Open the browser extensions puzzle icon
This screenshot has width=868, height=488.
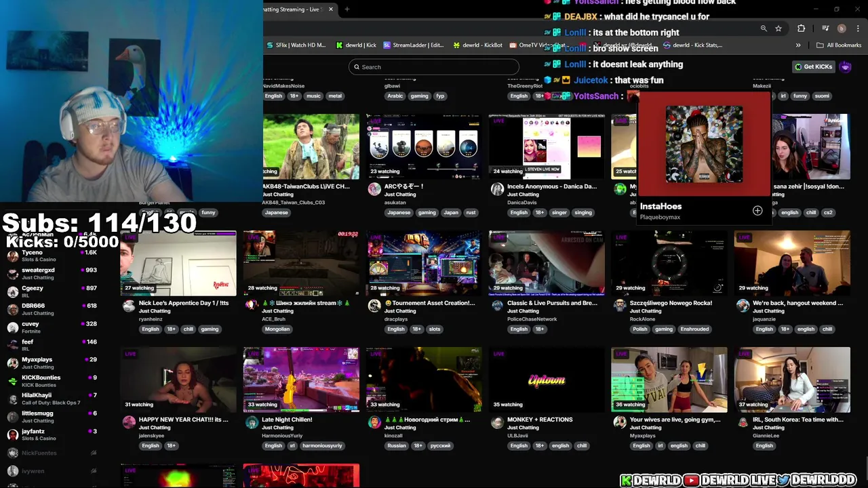802,28
